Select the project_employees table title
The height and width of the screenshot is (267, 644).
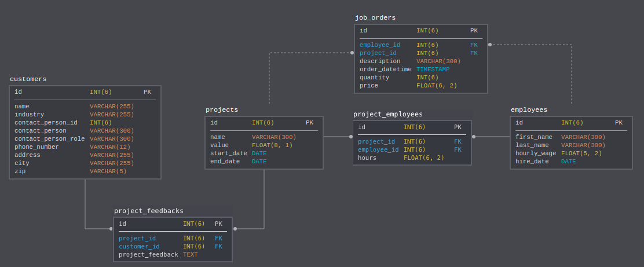387,114
